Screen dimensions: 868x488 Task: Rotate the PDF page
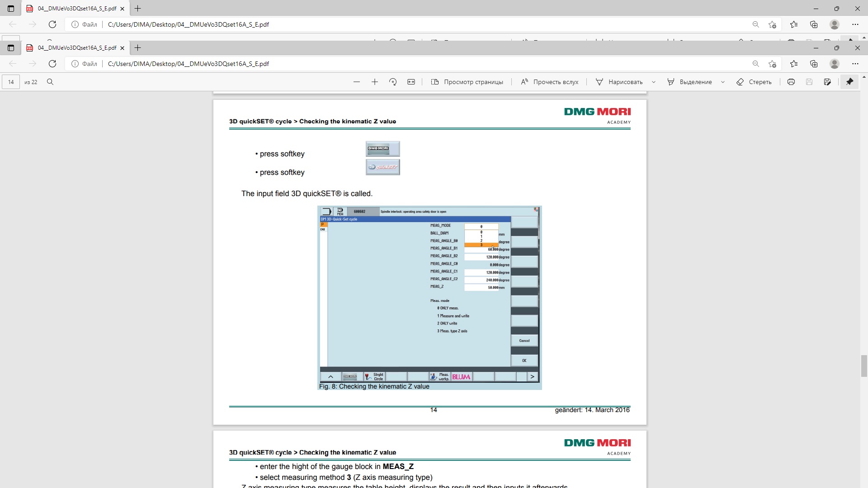[x=393, y=82]
